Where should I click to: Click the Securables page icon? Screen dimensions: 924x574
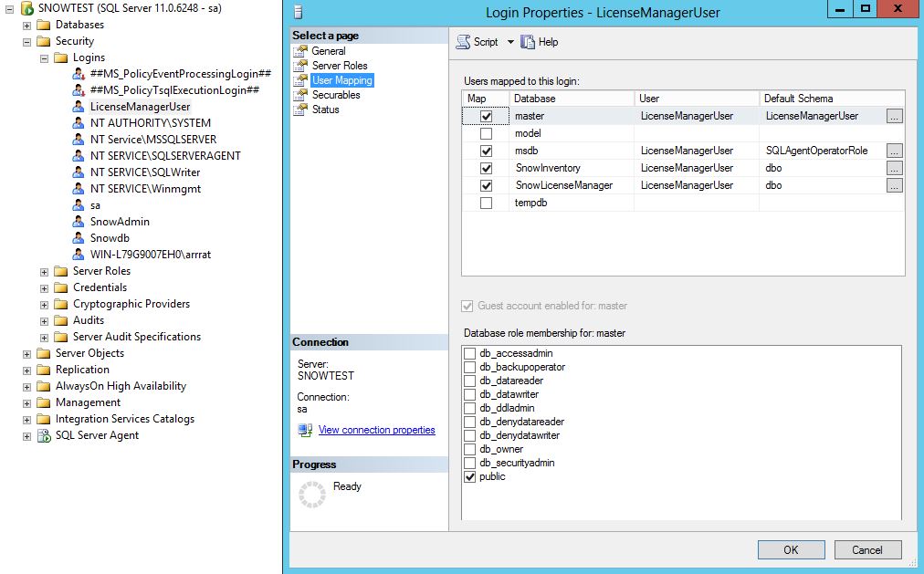click(x=301, y=95)
